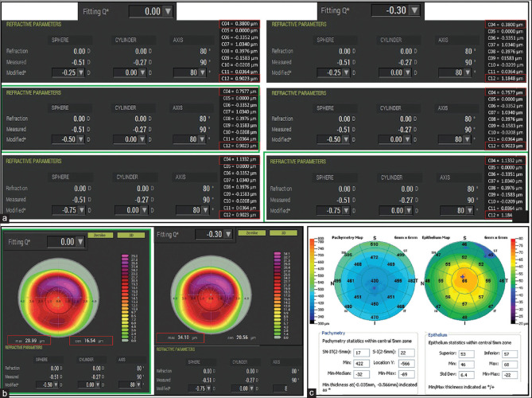532x398 pixels.
Task: Click the cen 20.56 µm readout
Action: tap(243, 338)
